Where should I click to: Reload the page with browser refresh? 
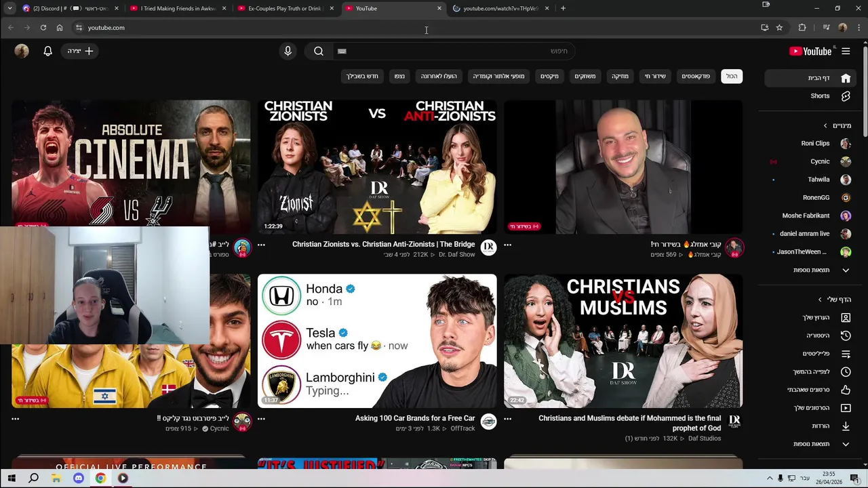43,28
